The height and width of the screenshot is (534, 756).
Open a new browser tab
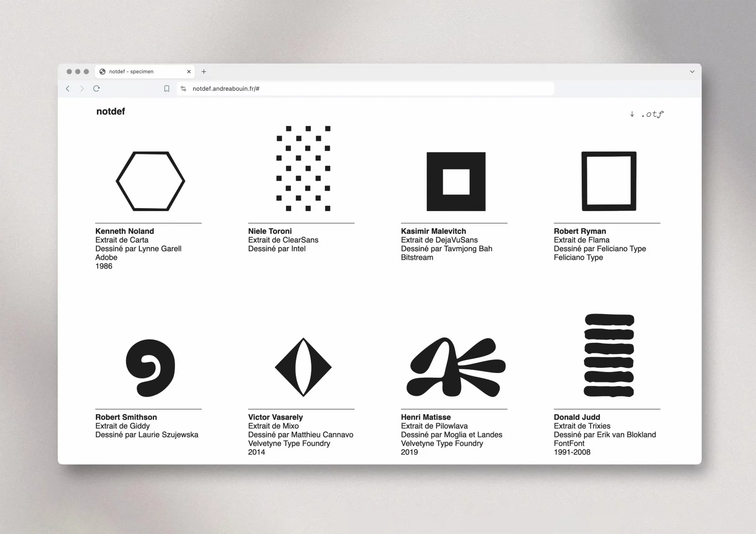[x=204, y=72]
